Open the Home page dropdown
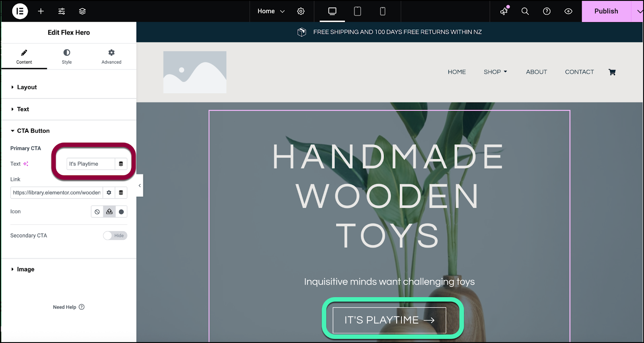The image size is (644, 343). click(271, 11)
